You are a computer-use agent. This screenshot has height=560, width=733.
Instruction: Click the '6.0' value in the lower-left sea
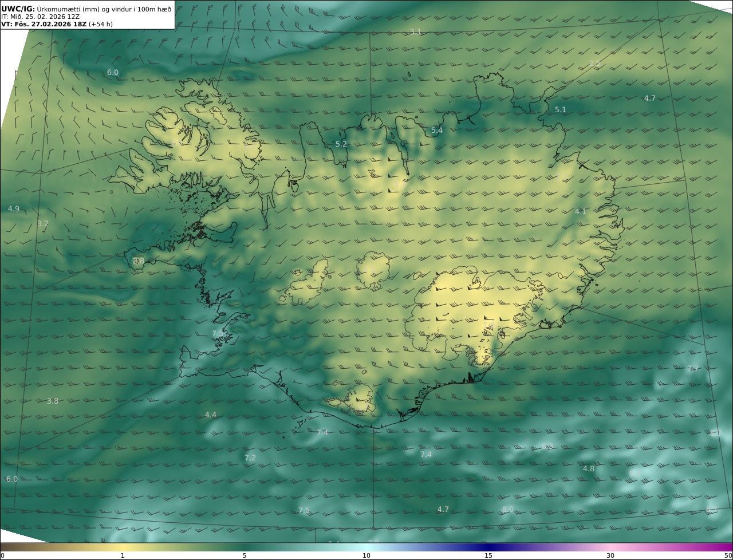tap(12, 479)
